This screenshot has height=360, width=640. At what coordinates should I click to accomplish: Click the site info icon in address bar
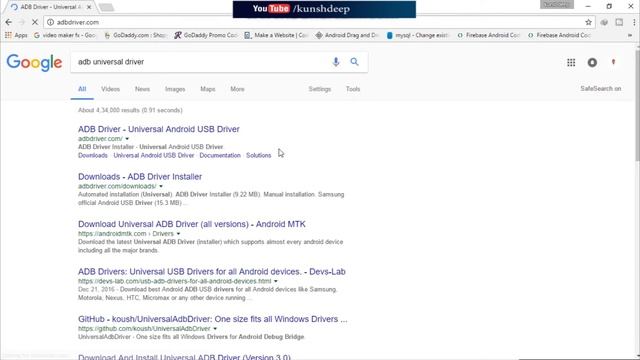[x=51, y=22]
